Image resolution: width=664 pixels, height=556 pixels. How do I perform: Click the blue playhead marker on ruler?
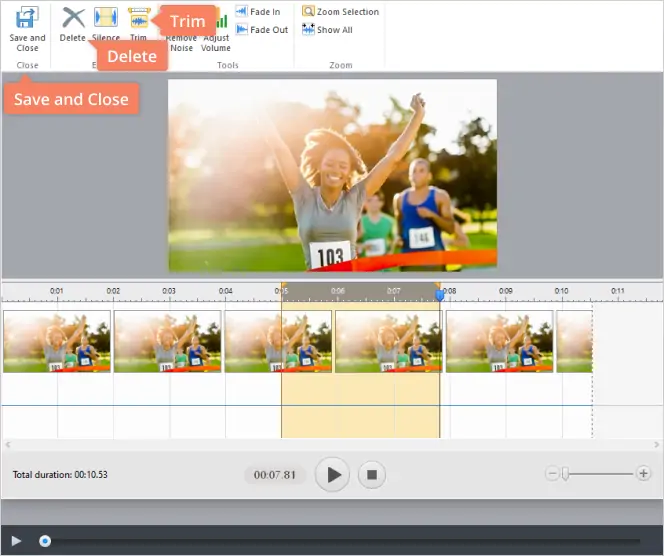coord(440,295)
